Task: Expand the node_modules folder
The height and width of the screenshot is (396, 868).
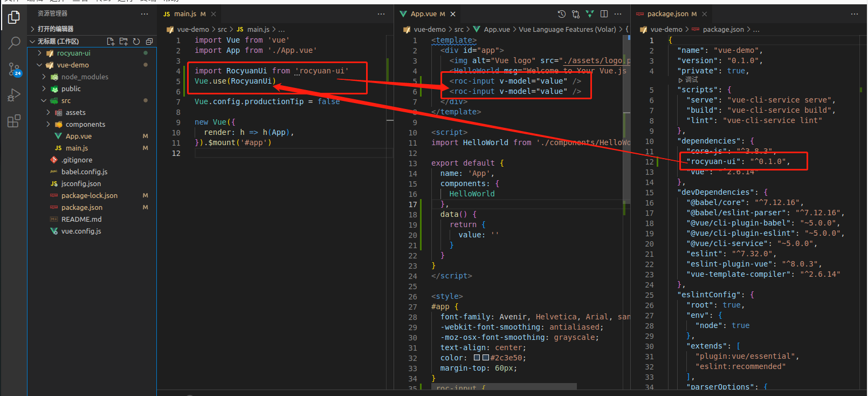Action: 92,77
